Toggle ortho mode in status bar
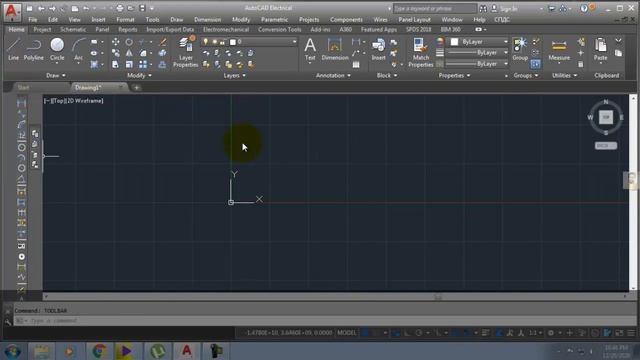This screenshot has height=360, width=640. [407, 333]
